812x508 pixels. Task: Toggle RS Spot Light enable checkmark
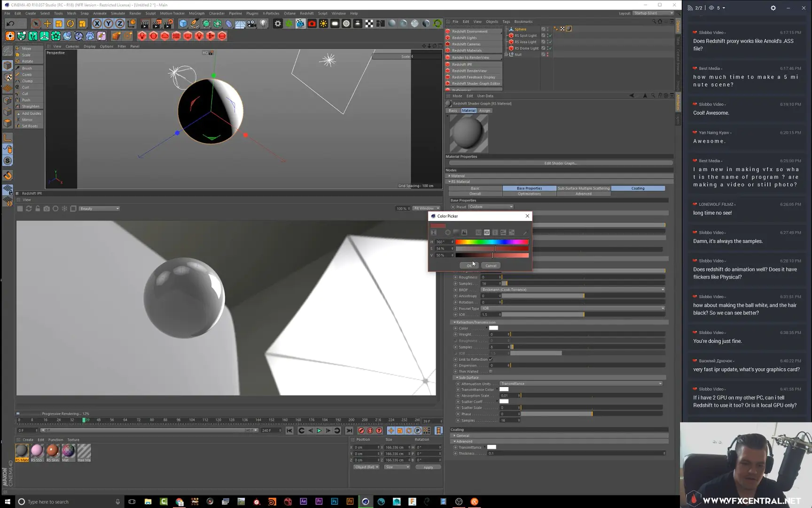point(550,35)
